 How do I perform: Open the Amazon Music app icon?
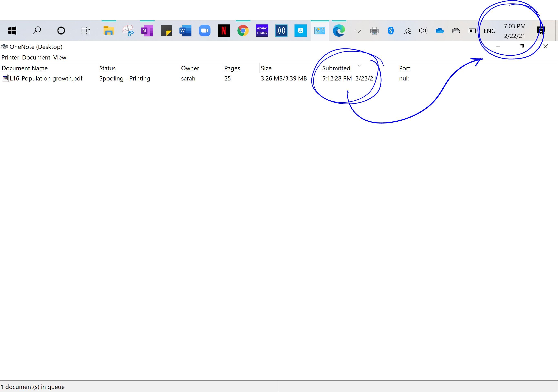tap(262, 31)
